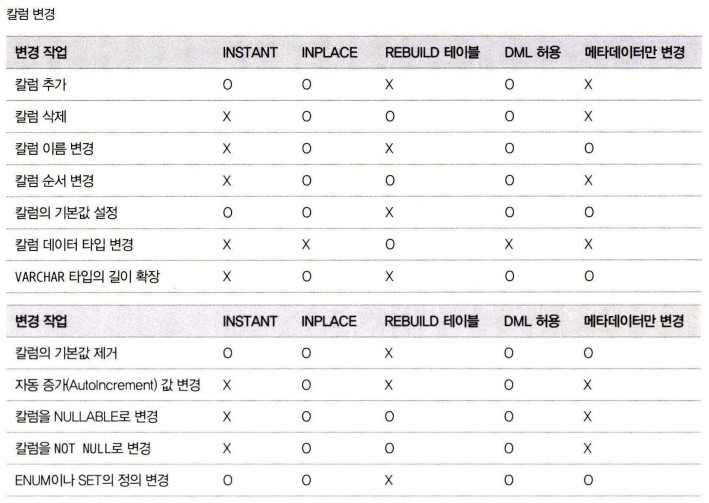This screenshot has width=709, height=503.
Task: Click the 'REBUILD 테이블' header in the second table
Action: [x=431, y=321]
